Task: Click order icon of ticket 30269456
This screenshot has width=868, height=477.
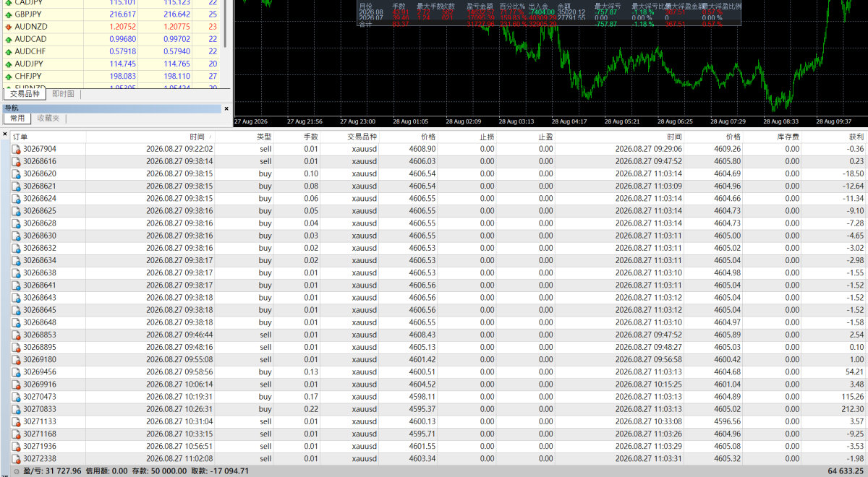Action: coord(17,371)
